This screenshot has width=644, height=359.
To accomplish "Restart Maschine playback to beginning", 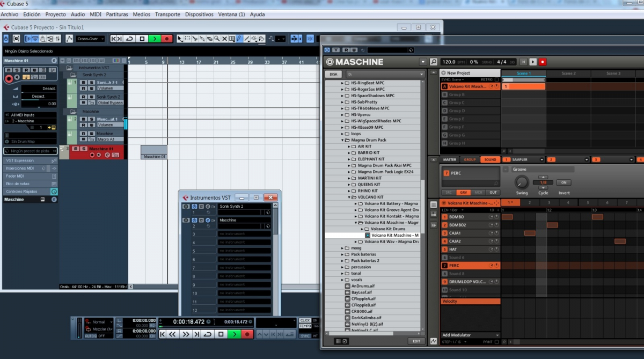I will (x=524, y=62).
